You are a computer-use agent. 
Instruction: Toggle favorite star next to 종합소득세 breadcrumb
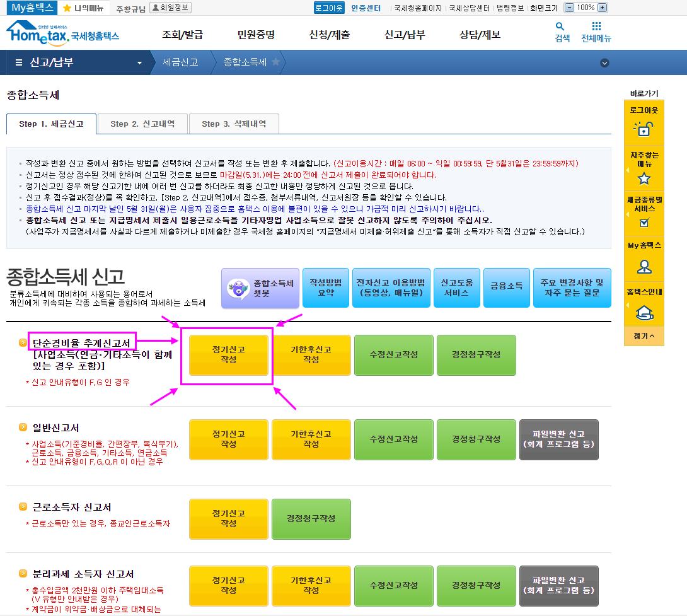click(x=275, y=62)
